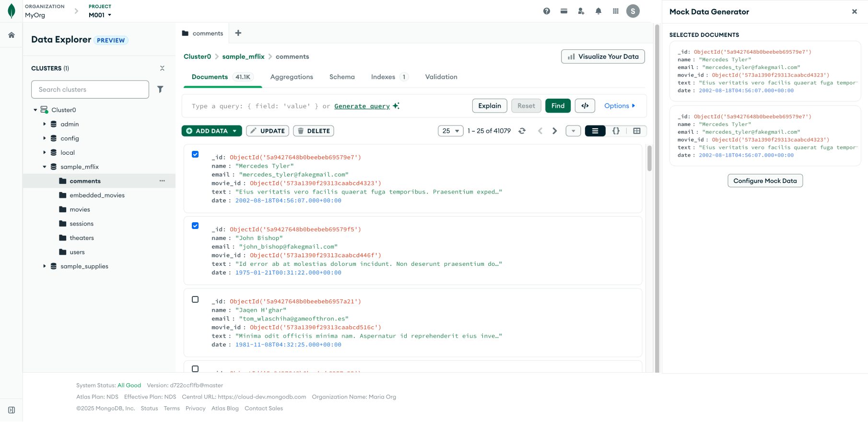Open the invite user icon

click(581, 11)
